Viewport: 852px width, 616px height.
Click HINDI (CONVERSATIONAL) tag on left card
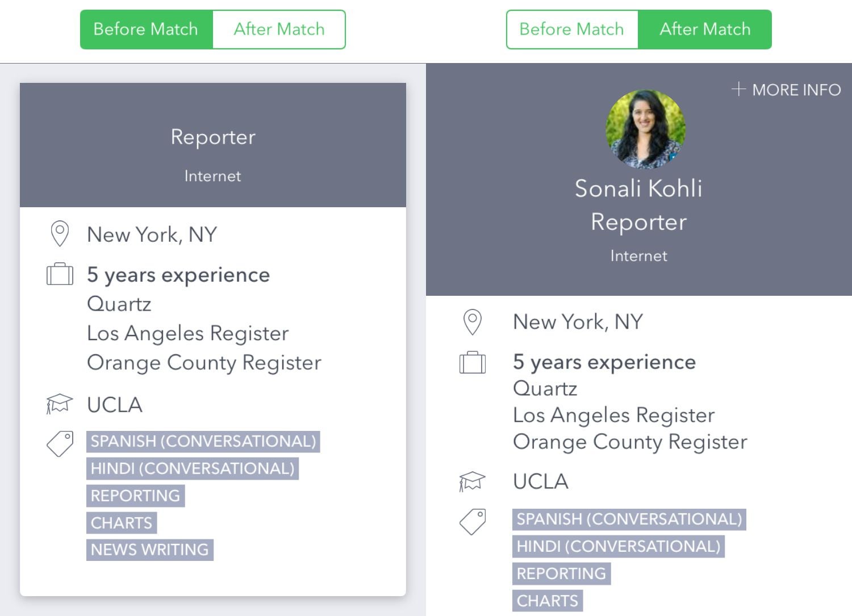tap(193, 468)
